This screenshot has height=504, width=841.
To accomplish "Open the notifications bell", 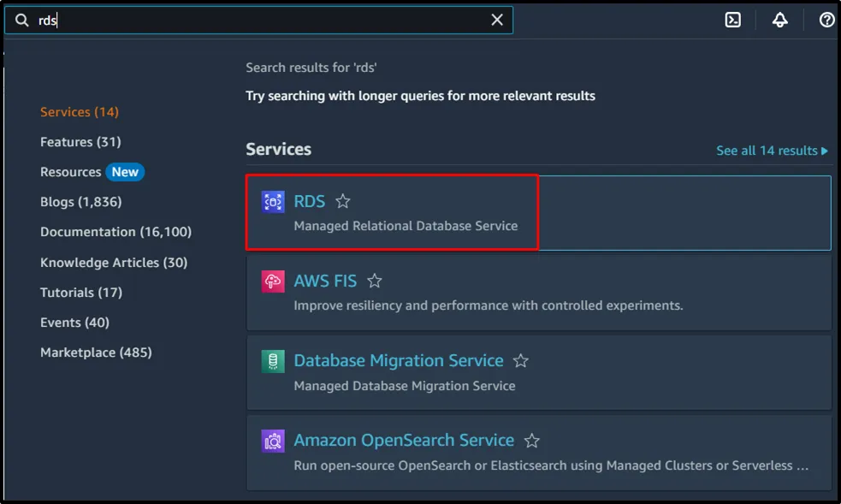I will point(779,21).
